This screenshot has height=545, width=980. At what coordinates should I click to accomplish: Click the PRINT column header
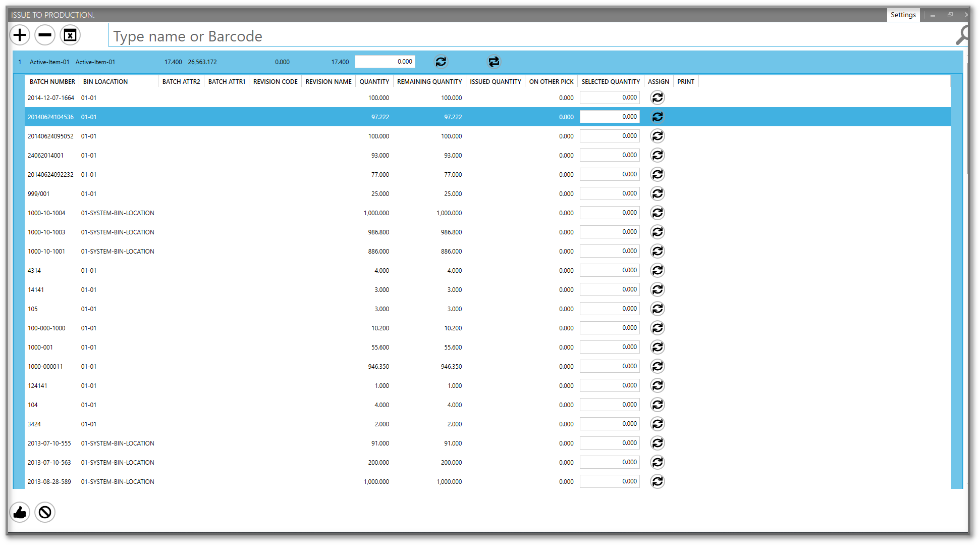pyautogui.click(x=686, y=81)
